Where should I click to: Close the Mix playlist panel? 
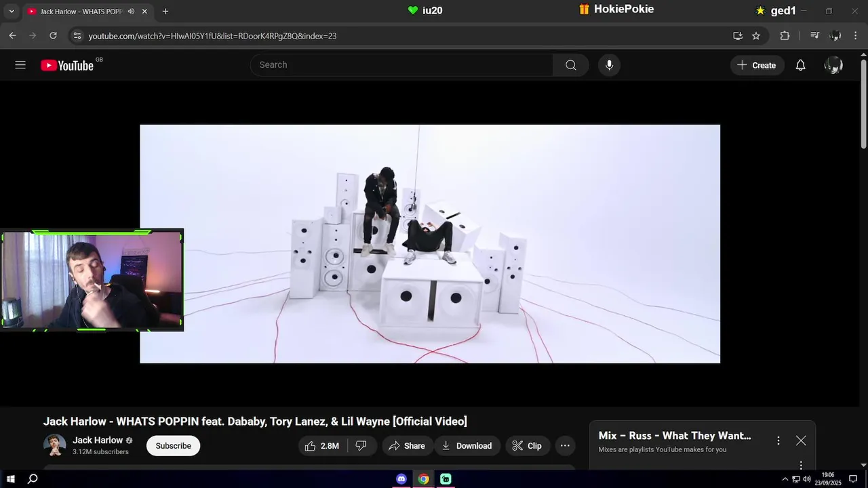tap(801, 441)
